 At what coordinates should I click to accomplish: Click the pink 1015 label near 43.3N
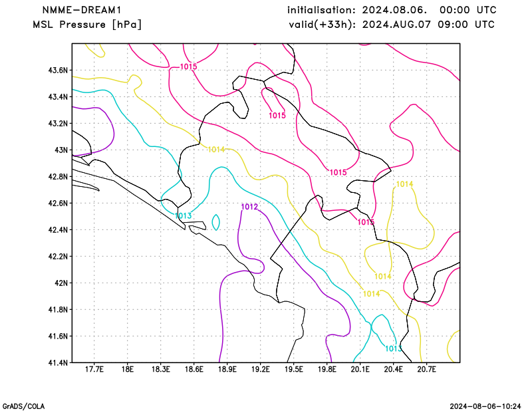[x=277, y=116]
